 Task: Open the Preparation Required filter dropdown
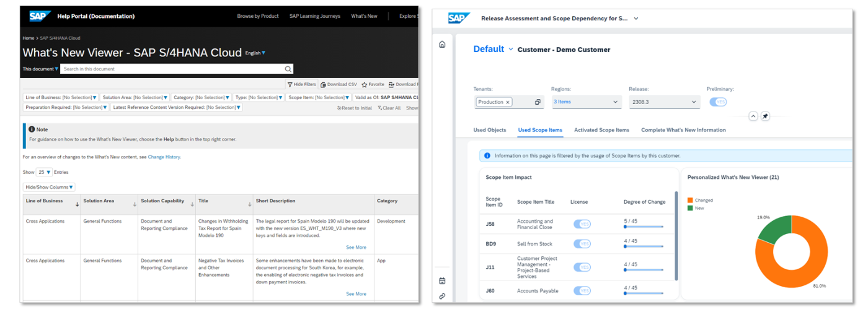[x=66, y=108]
